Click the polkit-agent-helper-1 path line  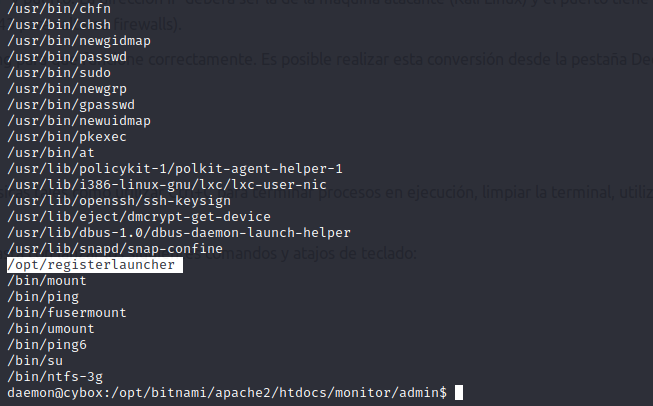[175, 169]
